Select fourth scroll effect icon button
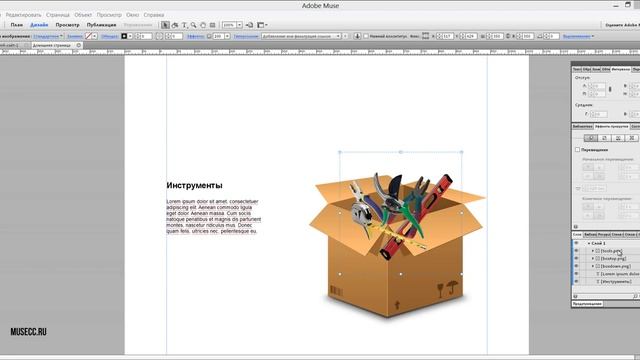640x360 pixels. pyautogui.click(x=632, y=138)
